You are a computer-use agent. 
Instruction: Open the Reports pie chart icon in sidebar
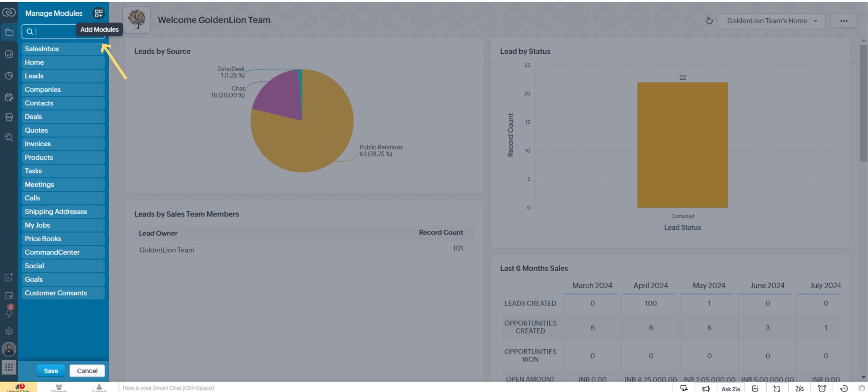click(x=9, y=76)
